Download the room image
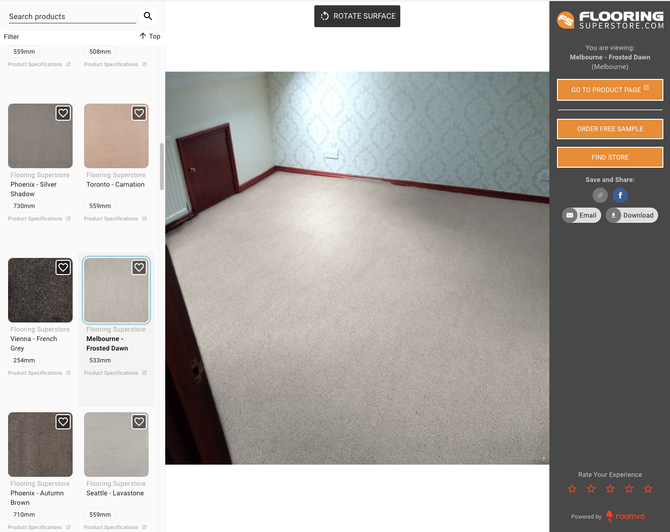This screenshot has height=532, width=670. pyautogui.click(x=632, y=215)
